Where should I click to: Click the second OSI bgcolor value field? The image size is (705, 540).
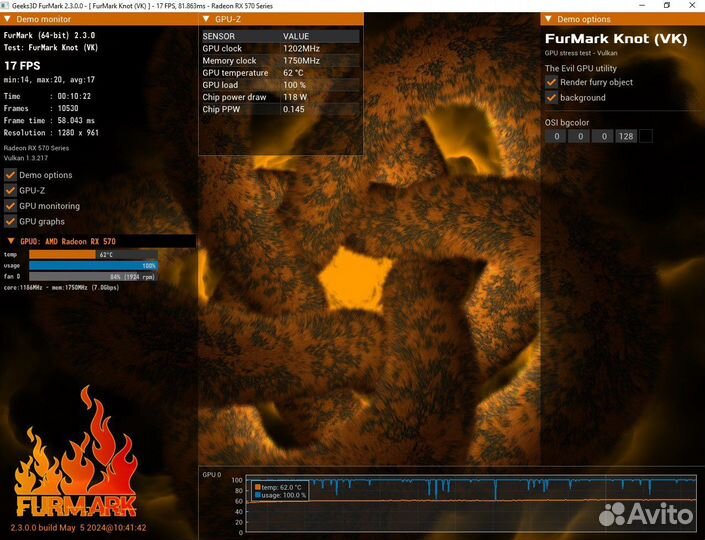click(579, 136)
